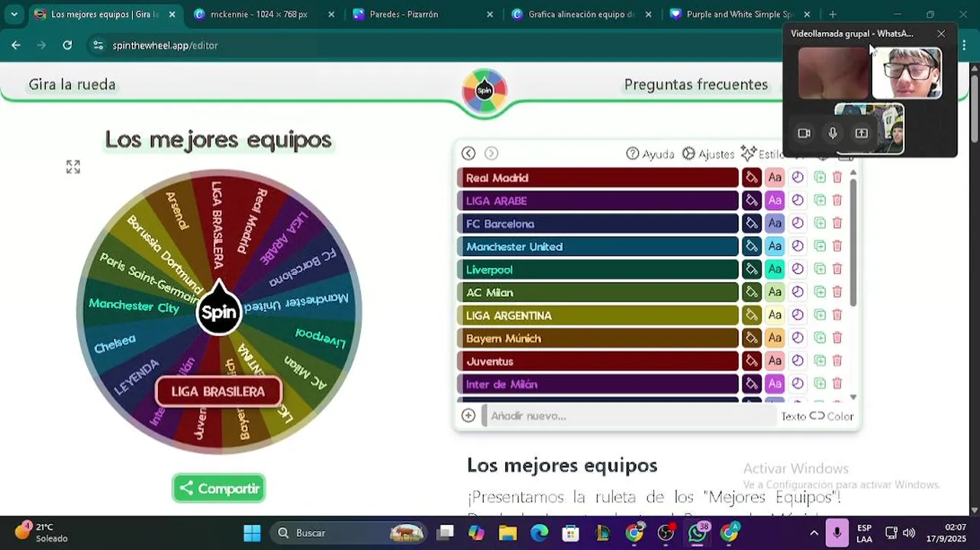980x550 pixels.
Task: Expand wheel to fullscreen
Action: pyautogui.click(x=73, y=167)
